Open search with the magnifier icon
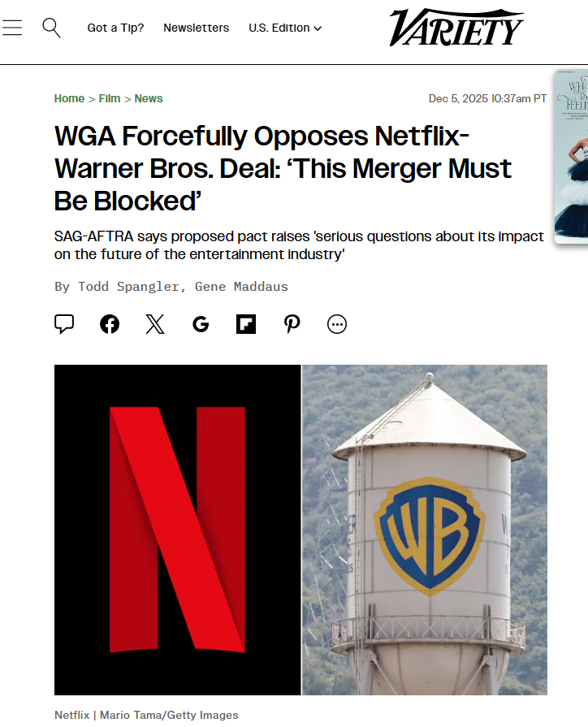 pos(51,28)
